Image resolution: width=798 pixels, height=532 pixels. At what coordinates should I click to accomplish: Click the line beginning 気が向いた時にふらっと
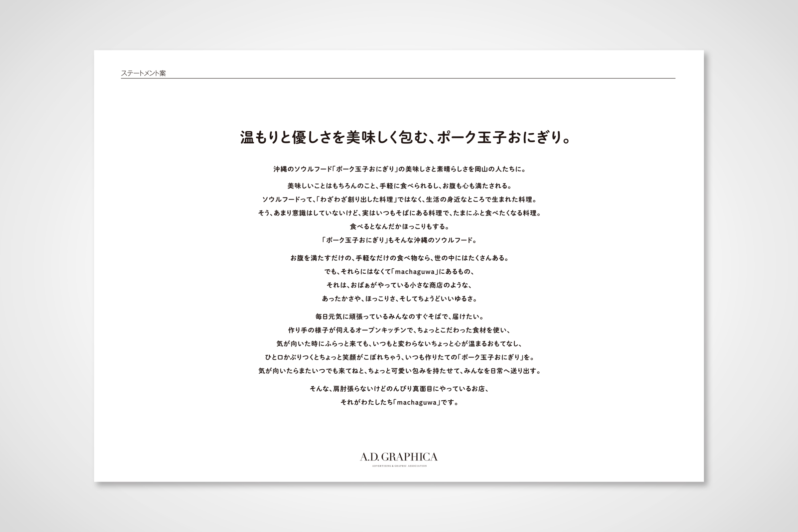(399, 344)
